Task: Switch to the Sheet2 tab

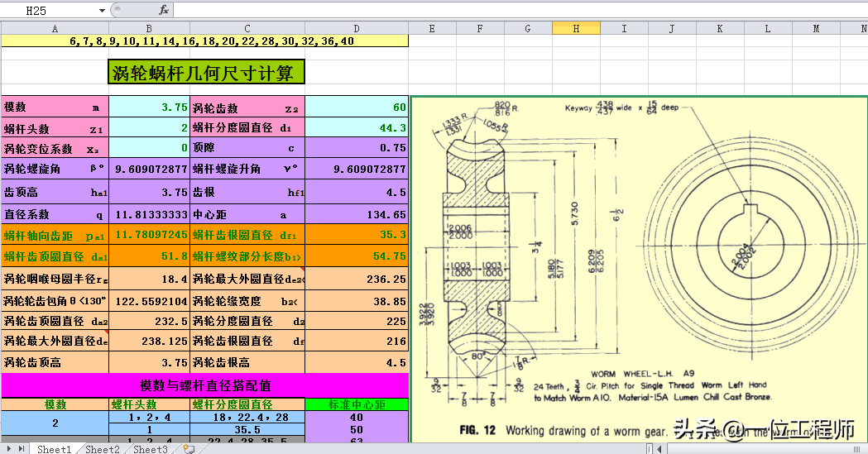Action: (103, 449)
